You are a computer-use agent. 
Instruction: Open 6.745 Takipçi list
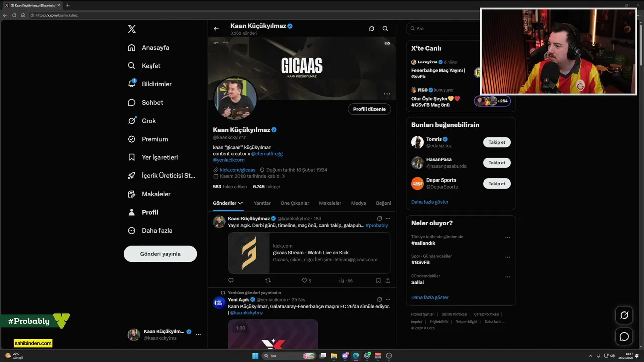point(266,186)
